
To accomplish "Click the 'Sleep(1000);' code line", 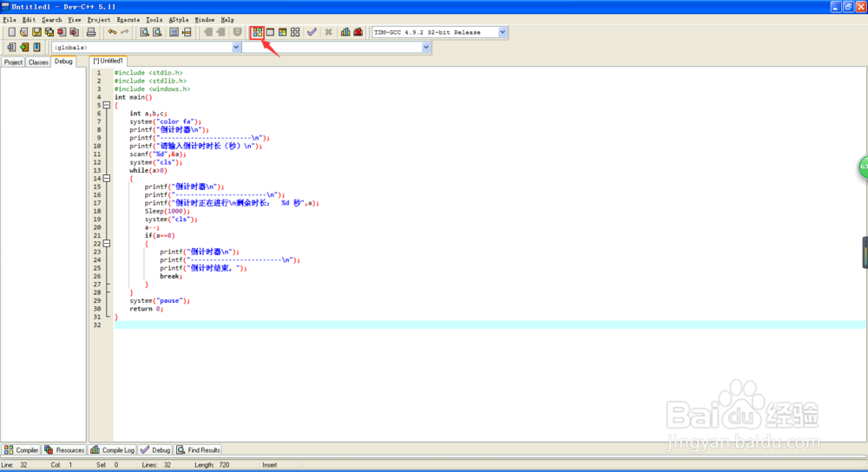I will pyautogui.click(x=168, y=212).
